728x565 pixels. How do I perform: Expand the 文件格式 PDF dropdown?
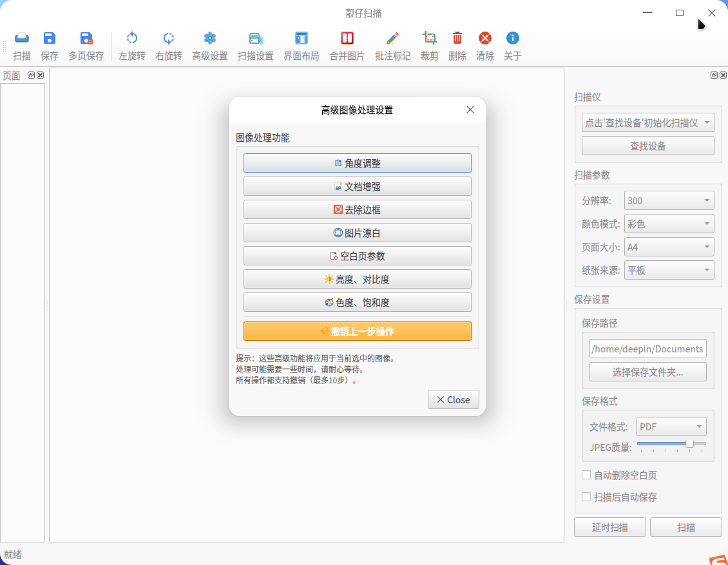pyautogui.click(x=671, y=426)
